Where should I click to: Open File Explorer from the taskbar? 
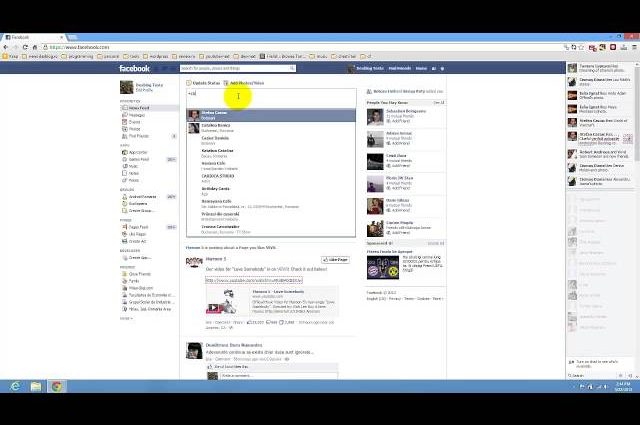point(36,386)
